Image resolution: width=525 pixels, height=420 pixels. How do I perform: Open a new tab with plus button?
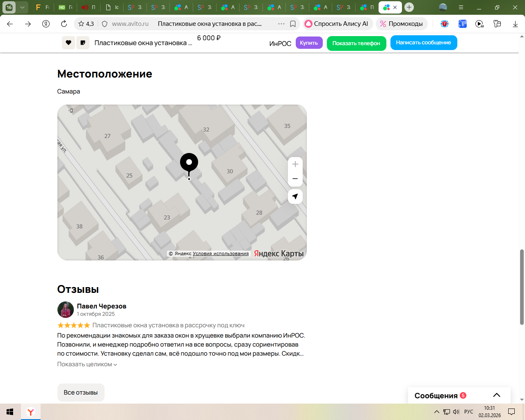(409, 7)
